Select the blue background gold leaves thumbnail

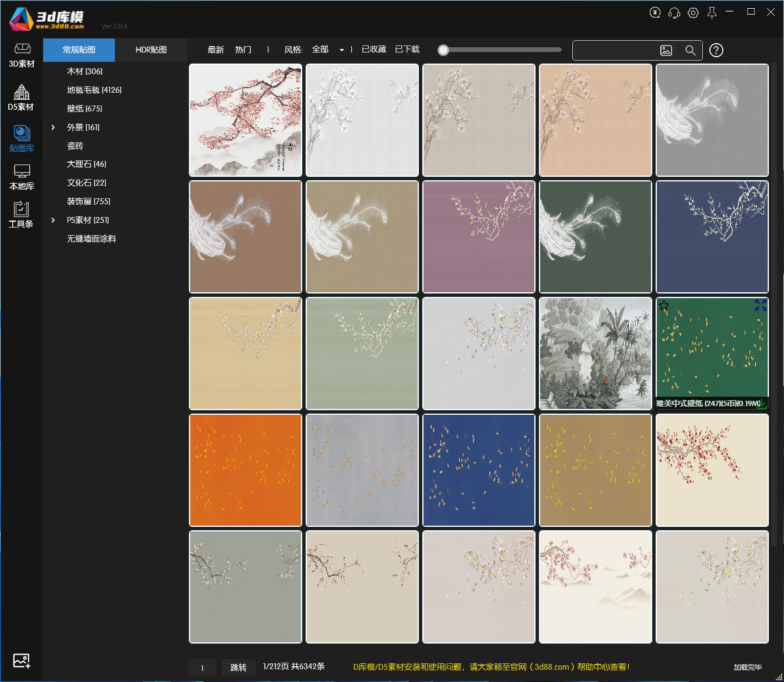tap(479, 470)
